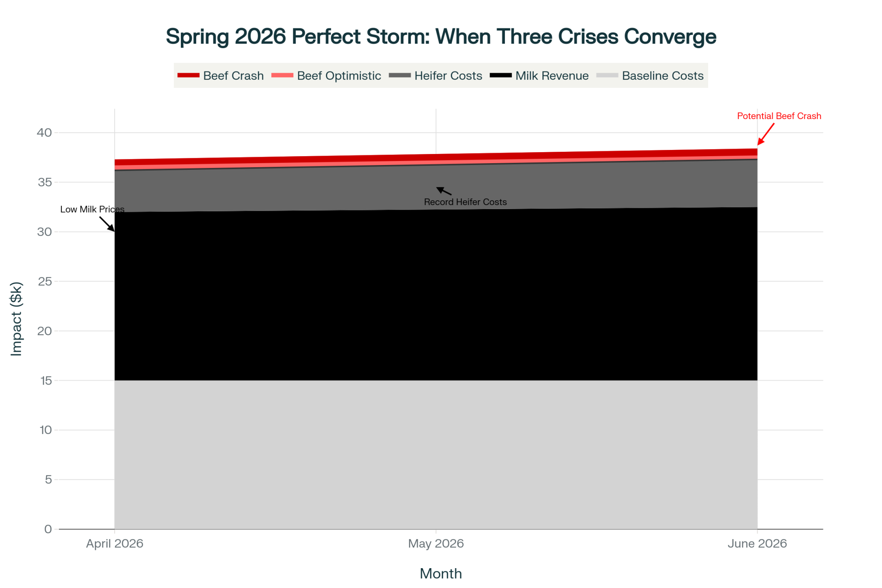This screenshot has height=588, width=882.
Task: Select the light gray Baseline Costs legend swatch
Action: point(607,75)
